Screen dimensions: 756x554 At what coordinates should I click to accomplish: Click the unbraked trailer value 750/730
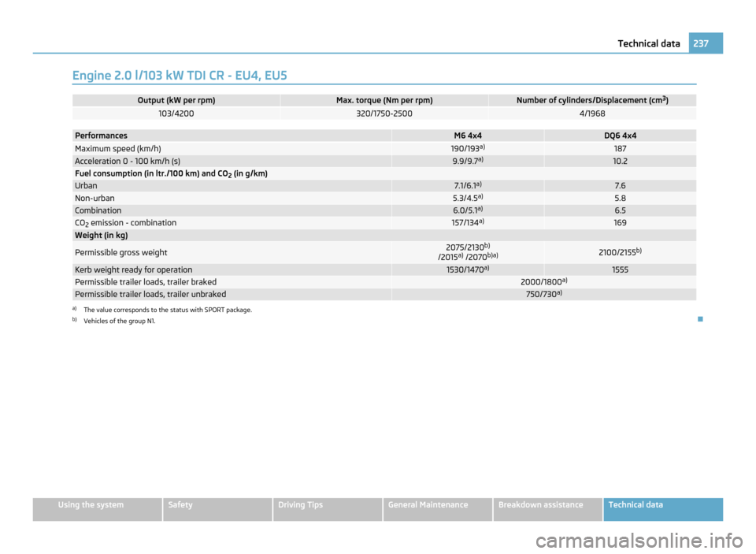click(x=544, y=295)
